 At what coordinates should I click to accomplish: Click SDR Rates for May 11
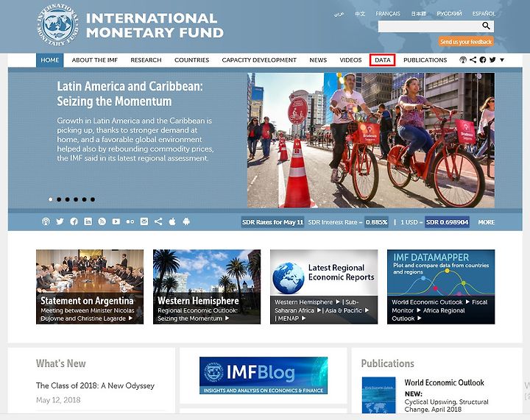point(272,222)
